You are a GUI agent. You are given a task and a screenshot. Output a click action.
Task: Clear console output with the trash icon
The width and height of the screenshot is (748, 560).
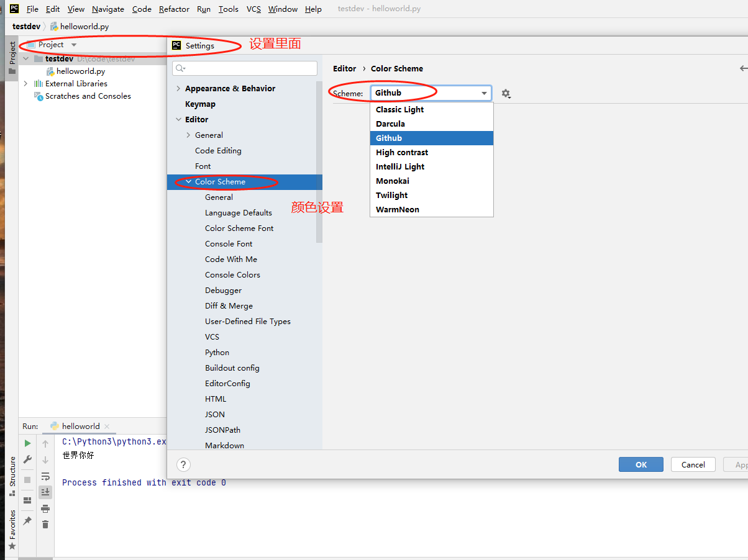pyautogui.click(x=45, y=525)
